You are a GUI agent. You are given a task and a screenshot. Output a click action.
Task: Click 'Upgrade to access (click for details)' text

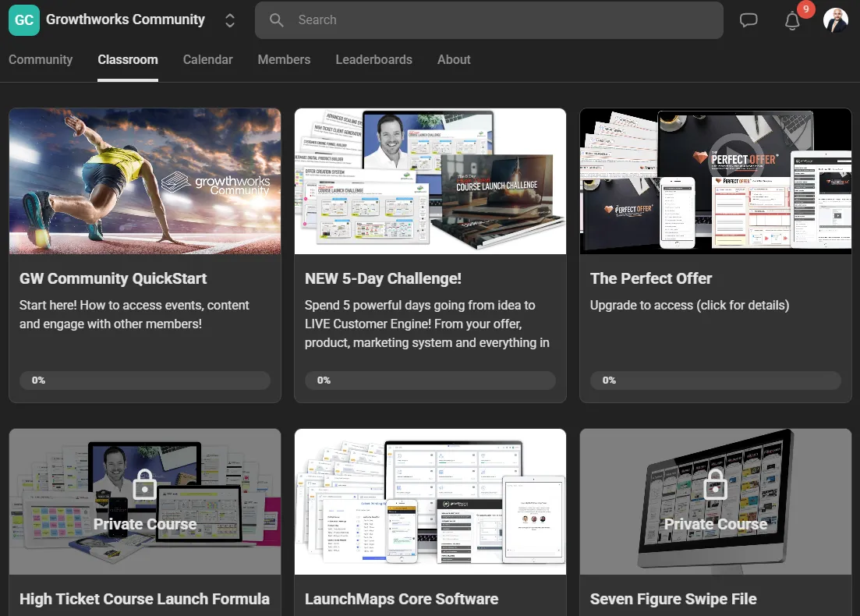(689, 305)
